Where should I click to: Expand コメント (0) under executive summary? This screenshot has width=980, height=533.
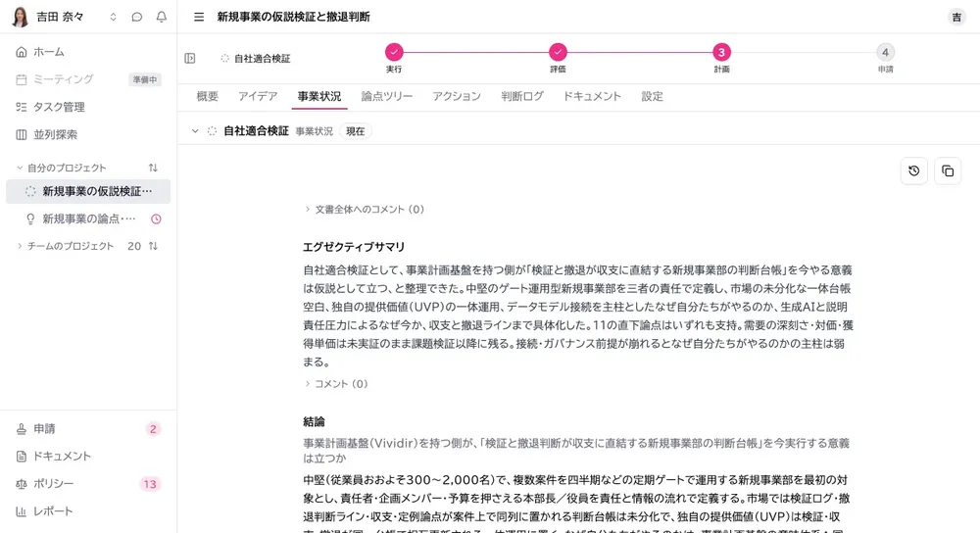coord(335,384)
